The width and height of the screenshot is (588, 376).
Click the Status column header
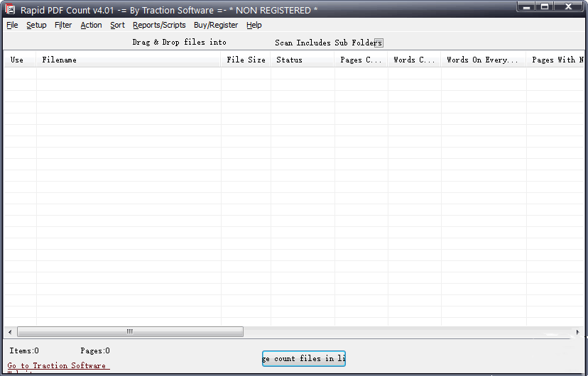point(303,60)
